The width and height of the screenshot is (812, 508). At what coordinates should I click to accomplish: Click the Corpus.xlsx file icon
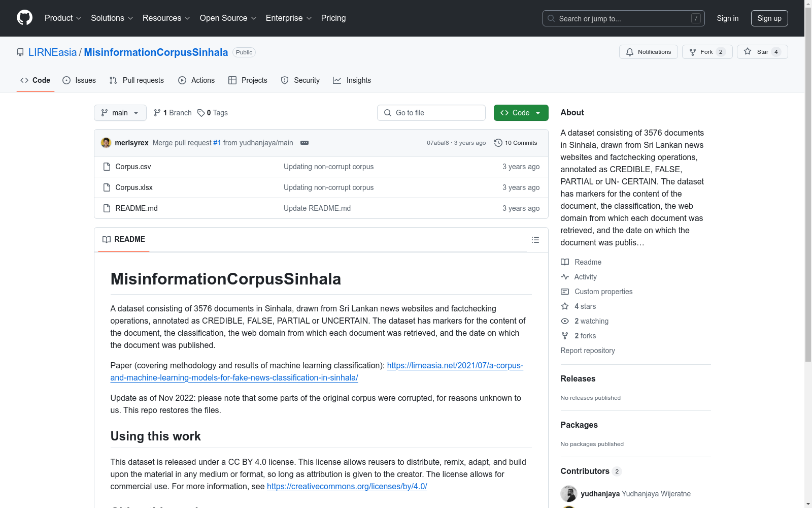(107, 187)
